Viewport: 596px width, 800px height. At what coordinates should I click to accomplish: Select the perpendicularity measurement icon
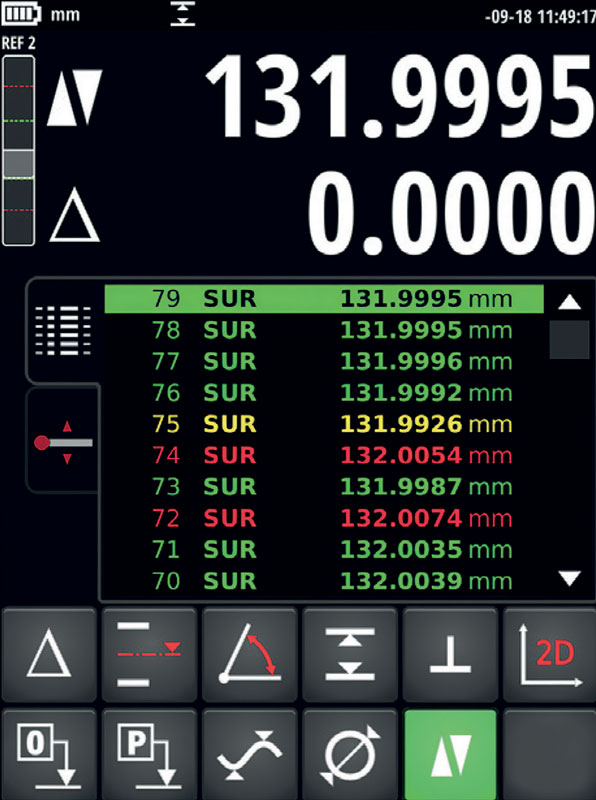tap(450, 654)
